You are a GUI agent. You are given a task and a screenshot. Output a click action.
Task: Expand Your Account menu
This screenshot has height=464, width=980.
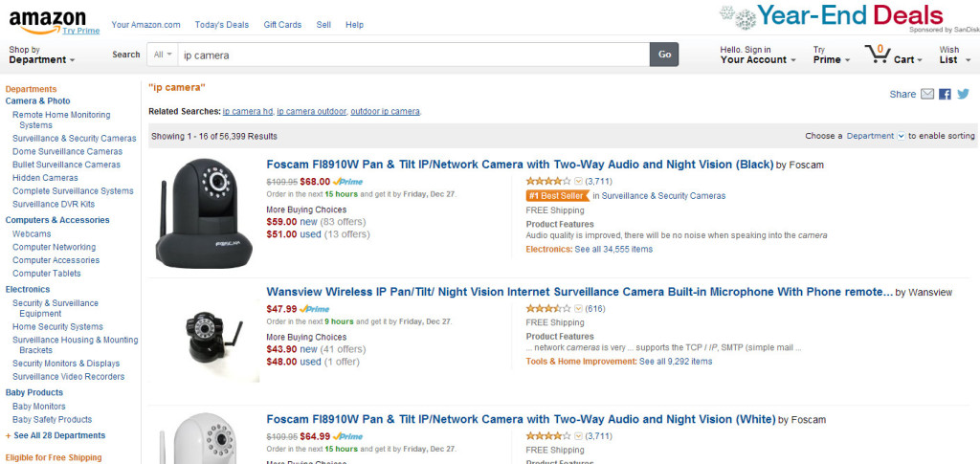click(x=758, y=55)
